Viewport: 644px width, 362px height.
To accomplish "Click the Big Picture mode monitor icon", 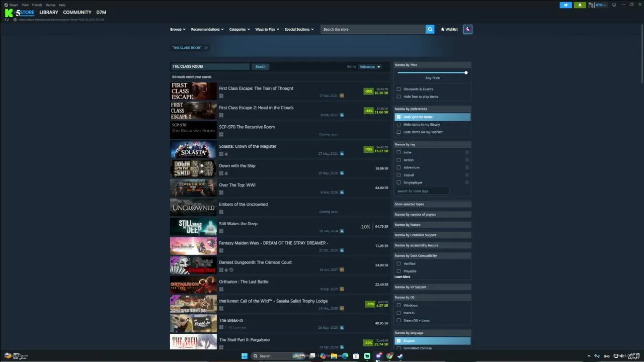I will [x=614, y=5].
